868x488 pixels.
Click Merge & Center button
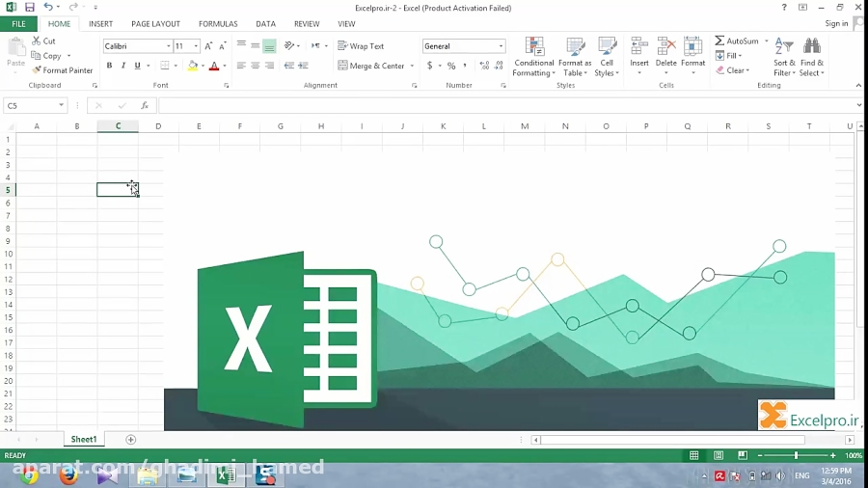coord(371,66)
